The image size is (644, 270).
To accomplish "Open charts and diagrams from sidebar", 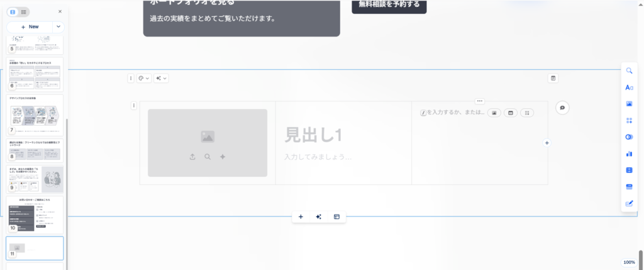I will 629,154.
